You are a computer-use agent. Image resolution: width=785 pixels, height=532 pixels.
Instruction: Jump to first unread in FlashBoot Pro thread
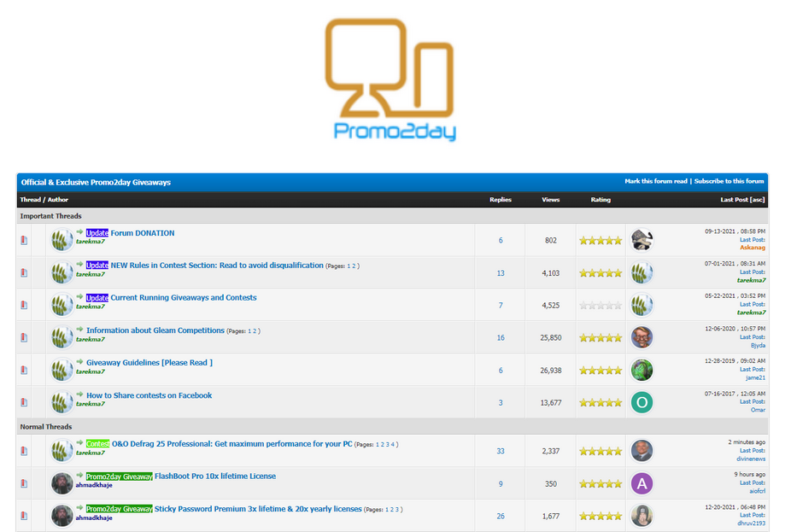tap(79, 475)
